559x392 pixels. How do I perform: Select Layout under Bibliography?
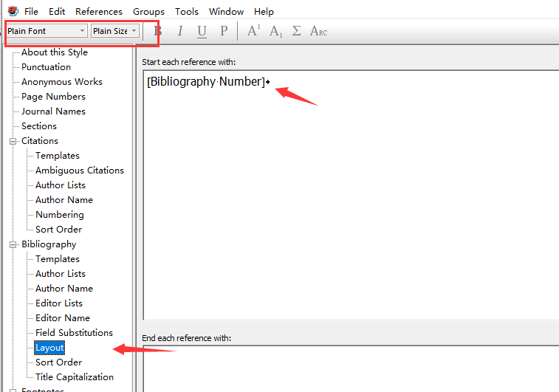(49, 348)
